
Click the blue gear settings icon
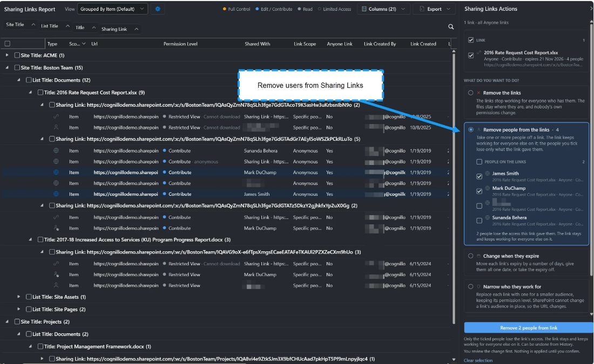click(x=158, y=9)
